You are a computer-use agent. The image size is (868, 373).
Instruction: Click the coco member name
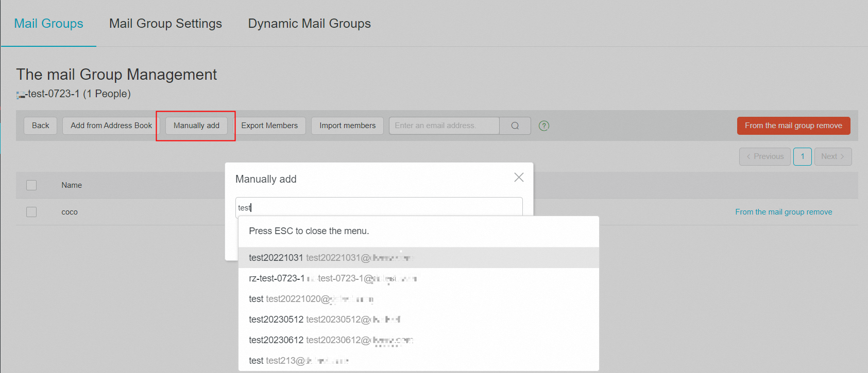[x=70, y=212]
